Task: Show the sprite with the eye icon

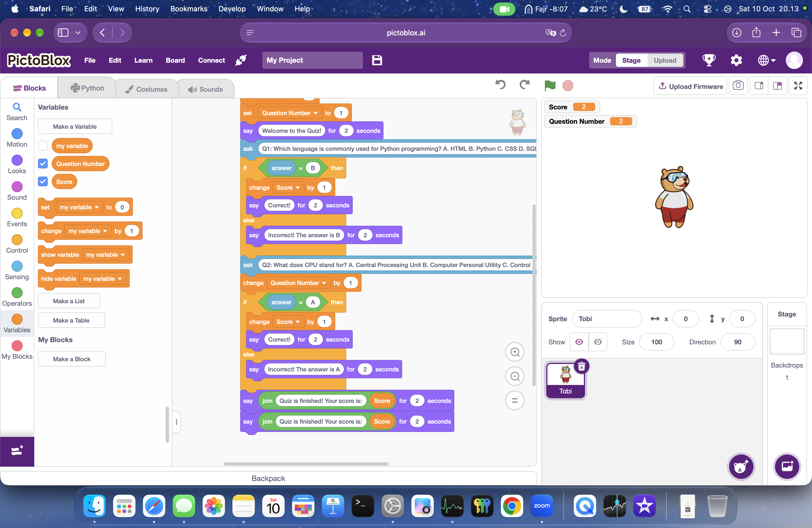Action: pos(579,342)
